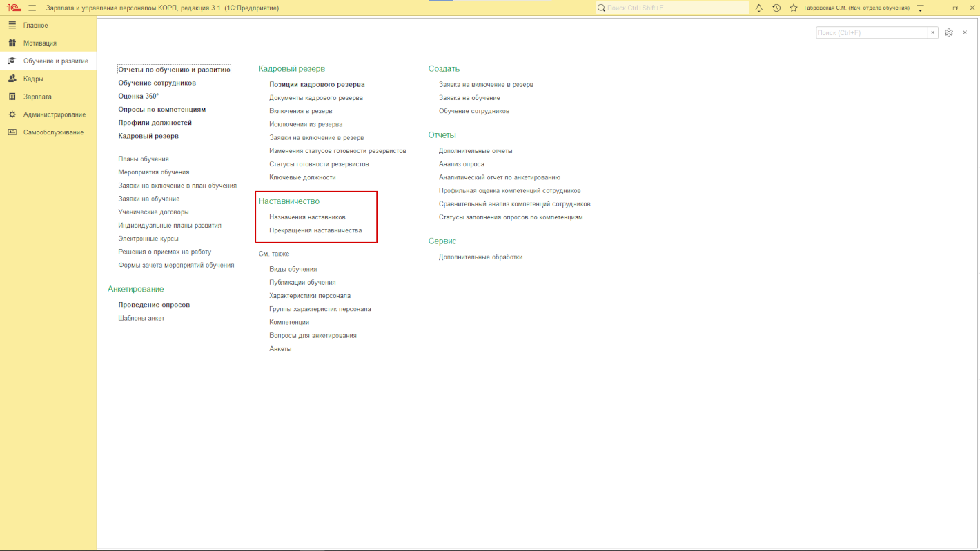Expand the service and settings dropdown

tap(920, 8)
